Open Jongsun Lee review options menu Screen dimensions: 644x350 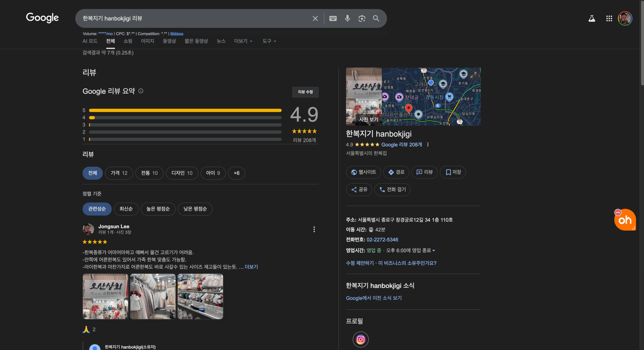click(314, 229)
